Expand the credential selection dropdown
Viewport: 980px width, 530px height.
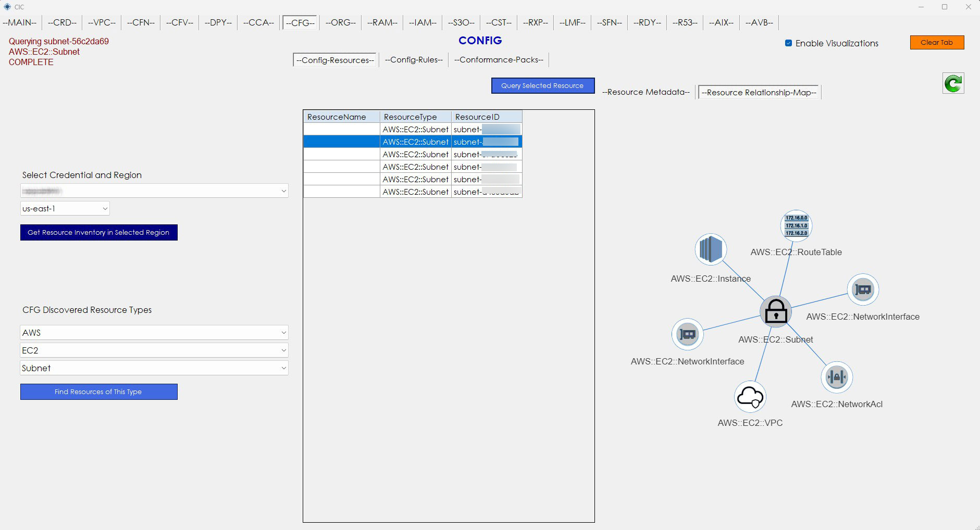pyautogui.click(x=154, y=191)
